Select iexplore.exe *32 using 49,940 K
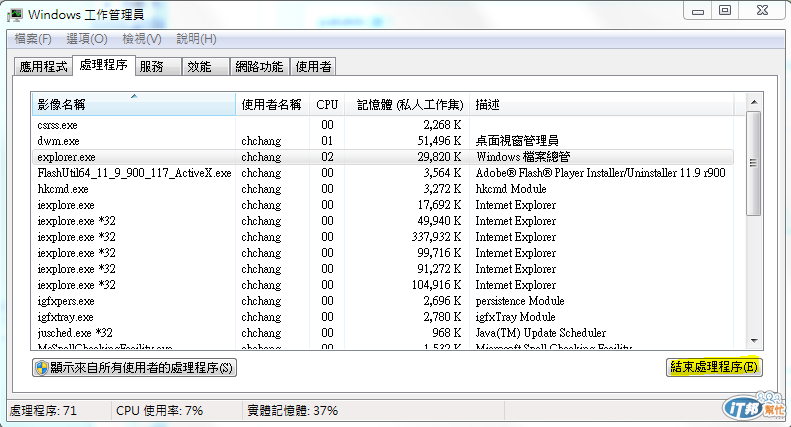Image resolution: width=791 pixels, height=427 pixels. 383,221
